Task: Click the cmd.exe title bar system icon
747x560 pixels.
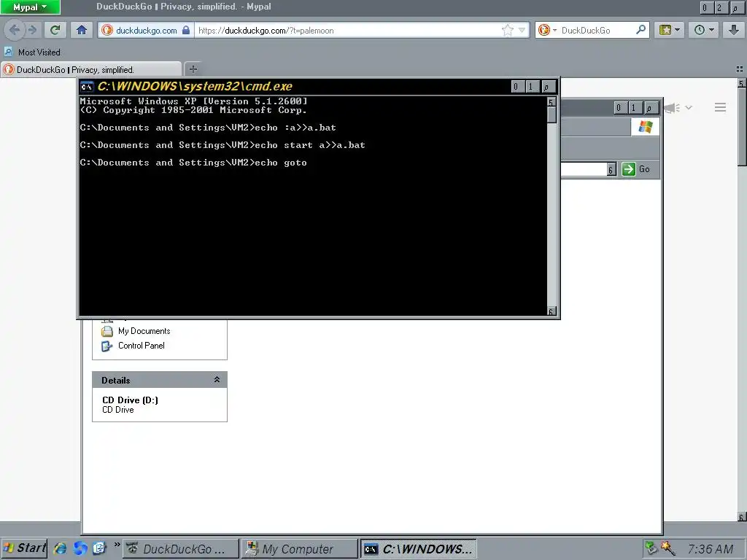Action: [87, 87]
